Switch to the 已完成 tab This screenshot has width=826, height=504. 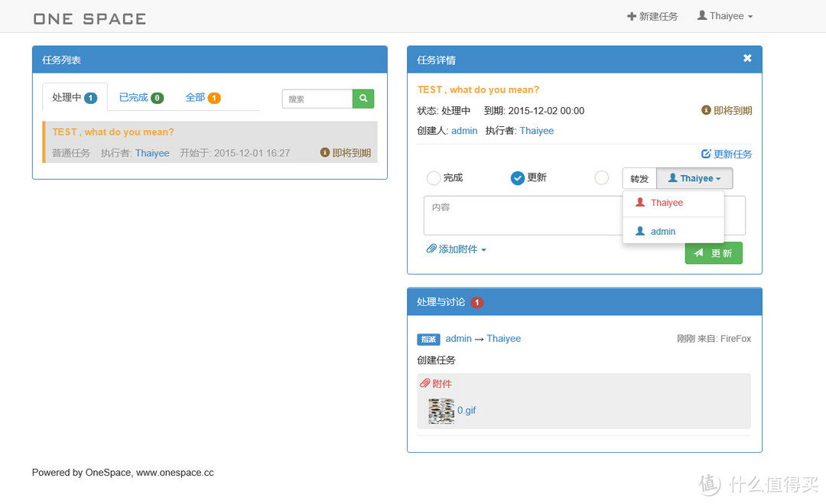pyautogui.click(x=141, y=97)
